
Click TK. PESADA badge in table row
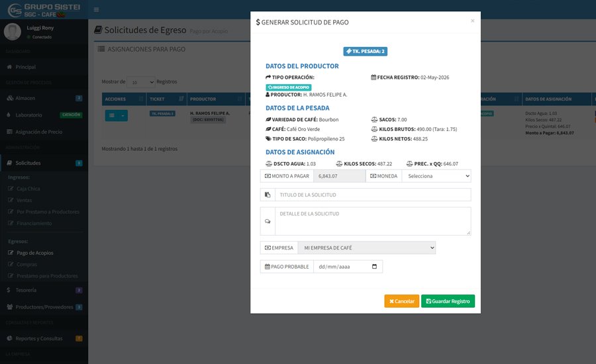[162, 114]
